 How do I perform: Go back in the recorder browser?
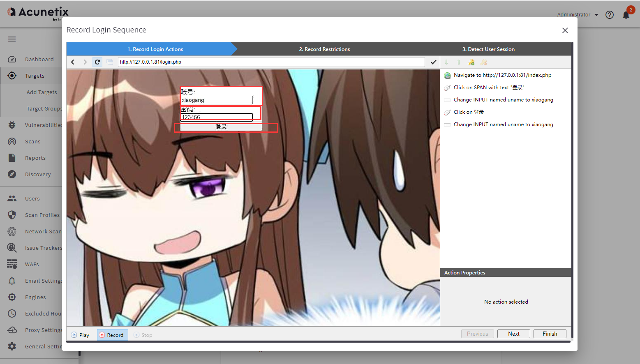(73, 62)
